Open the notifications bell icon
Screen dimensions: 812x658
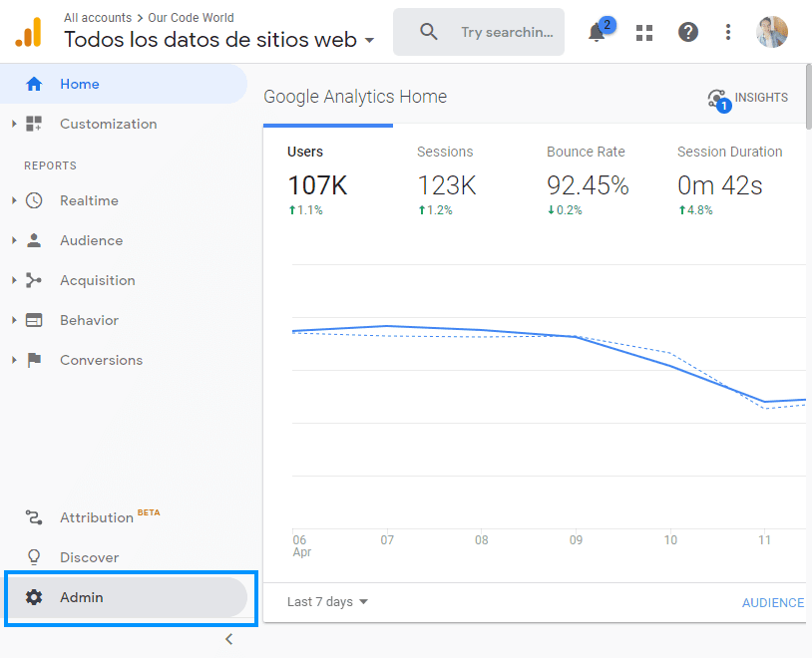pyautogui.click(x=597, y=32)
